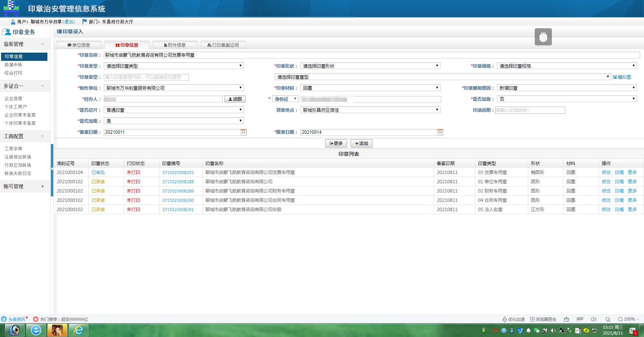Click the calendar icon for 取章日期
Screen dimensions: 644x337
click(440, 132)
